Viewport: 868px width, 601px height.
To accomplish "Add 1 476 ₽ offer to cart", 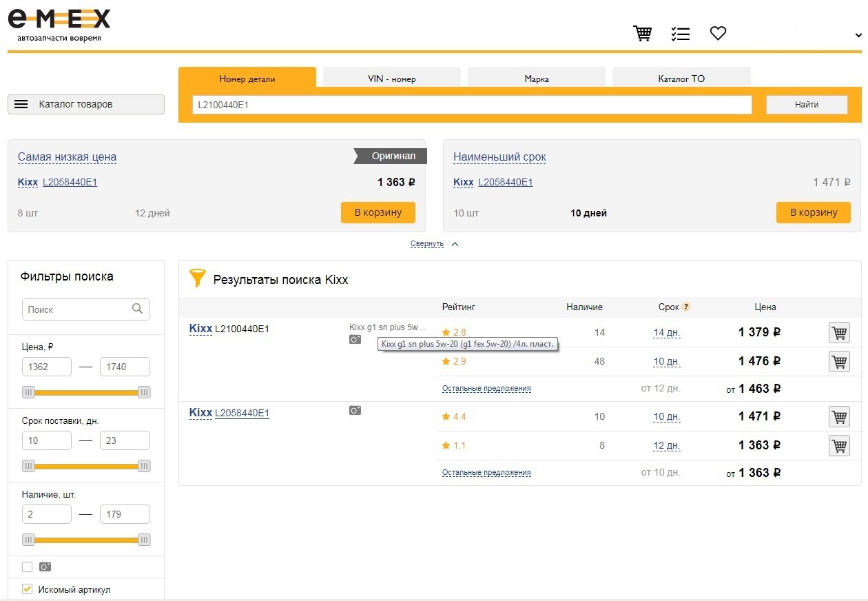I will click(839, 361).
